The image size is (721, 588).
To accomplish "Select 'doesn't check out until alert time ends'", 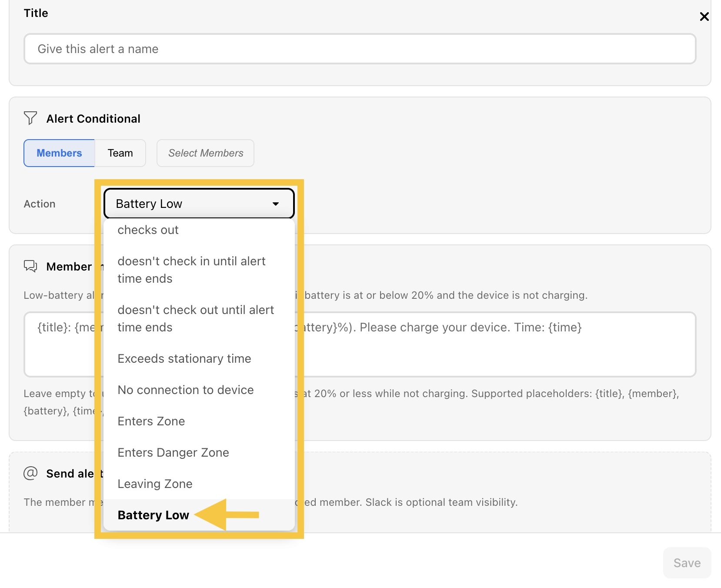I will tap(199, 318).
